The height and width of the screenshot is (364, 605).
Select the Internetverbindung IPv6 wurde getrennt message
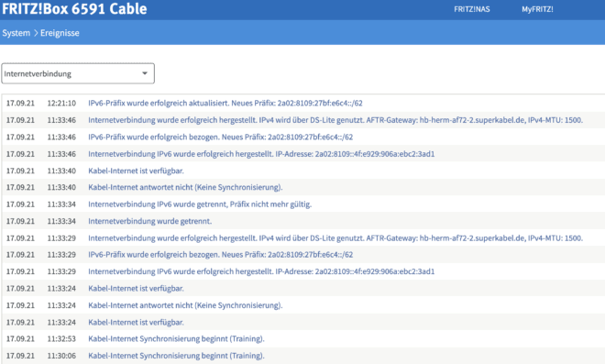(200, 204)
